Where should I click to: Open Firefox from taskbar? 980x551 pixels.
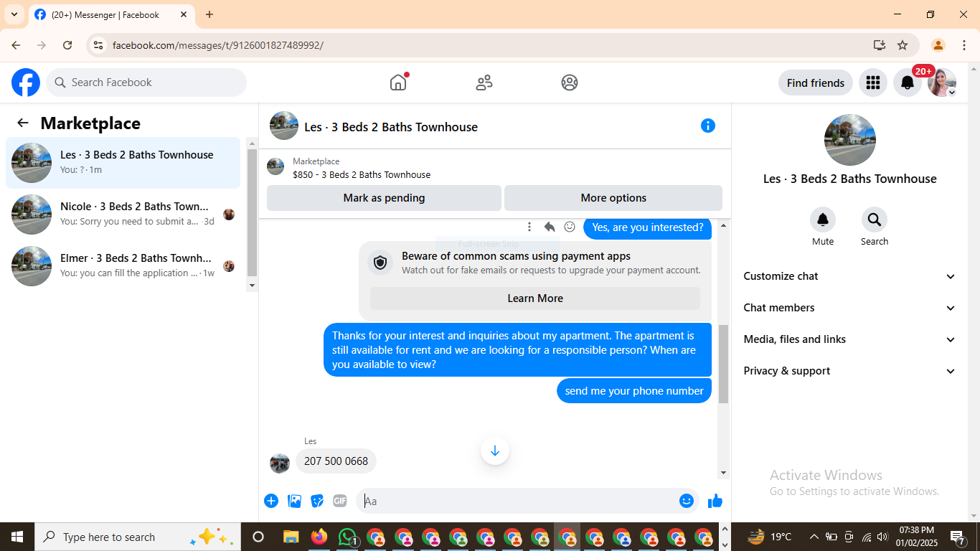(319, 537)
